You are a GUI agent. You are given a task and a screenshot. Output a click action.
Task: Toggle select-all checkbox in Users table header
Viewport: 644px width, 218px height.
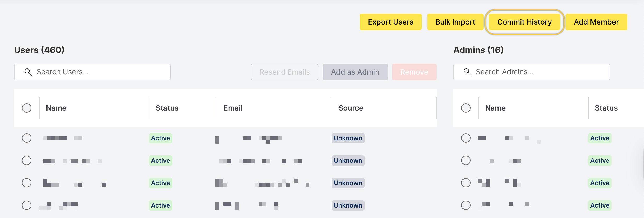tap(27, 108)
